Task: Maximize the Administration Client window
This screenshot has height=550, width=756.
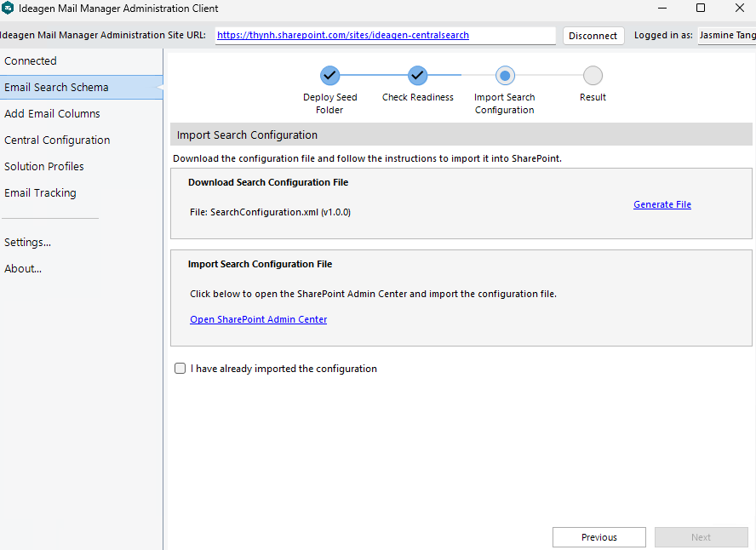Action: point(701,9)
